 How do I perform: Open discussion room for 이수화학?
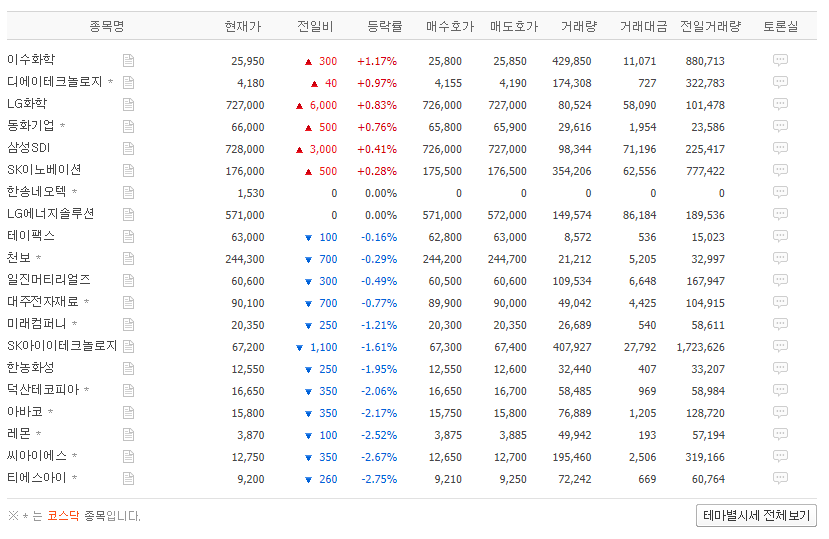pos(780,60)
